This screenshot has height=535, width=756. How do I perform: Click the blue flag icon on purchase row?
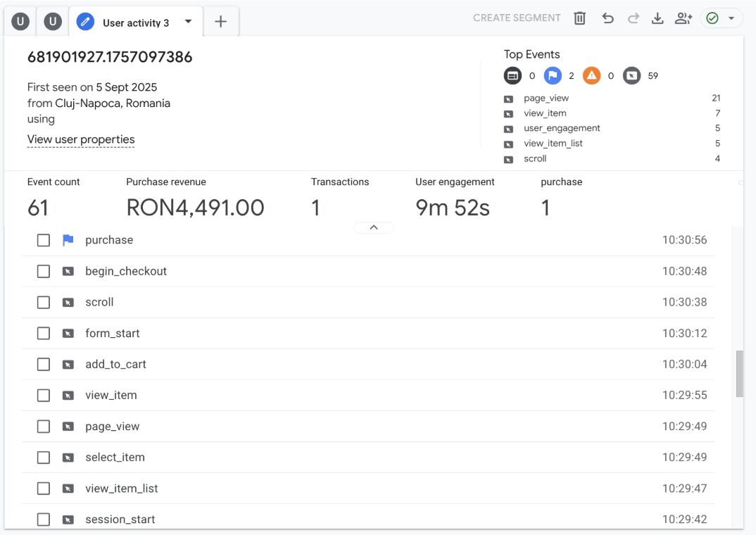(x=68, y=240)
